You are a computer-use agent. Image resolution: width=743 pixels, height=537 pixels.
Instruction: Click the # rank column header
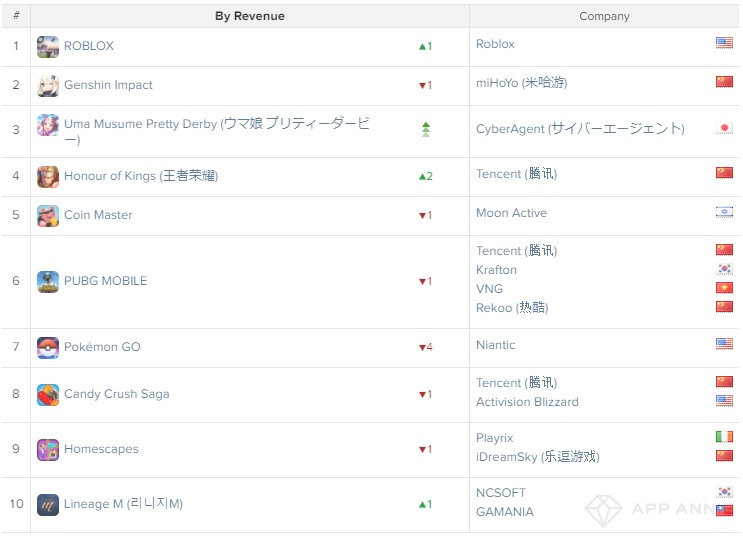pos(16,16)
